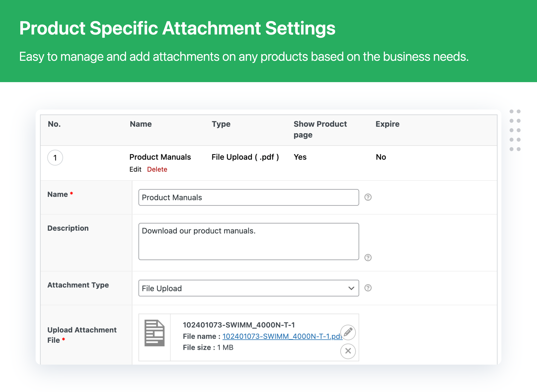The image size is (537, 392).
Task: Remove uploaded file with the X icon
Action: point(348,351)
